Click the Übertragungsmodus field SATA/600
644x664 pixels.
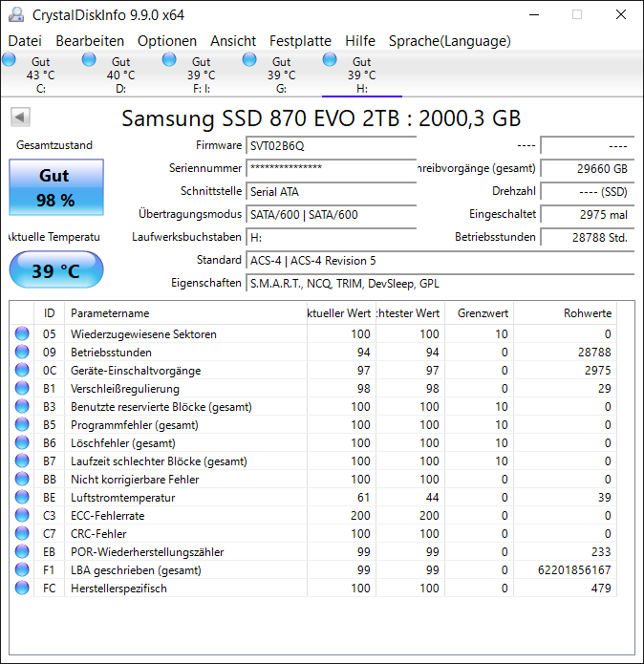click(x=332, y=214)
